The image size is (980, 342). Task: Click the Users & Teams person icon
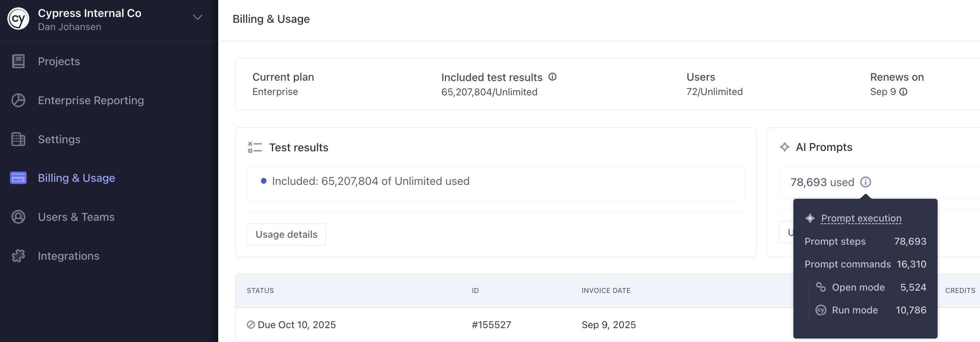(18, 217)
